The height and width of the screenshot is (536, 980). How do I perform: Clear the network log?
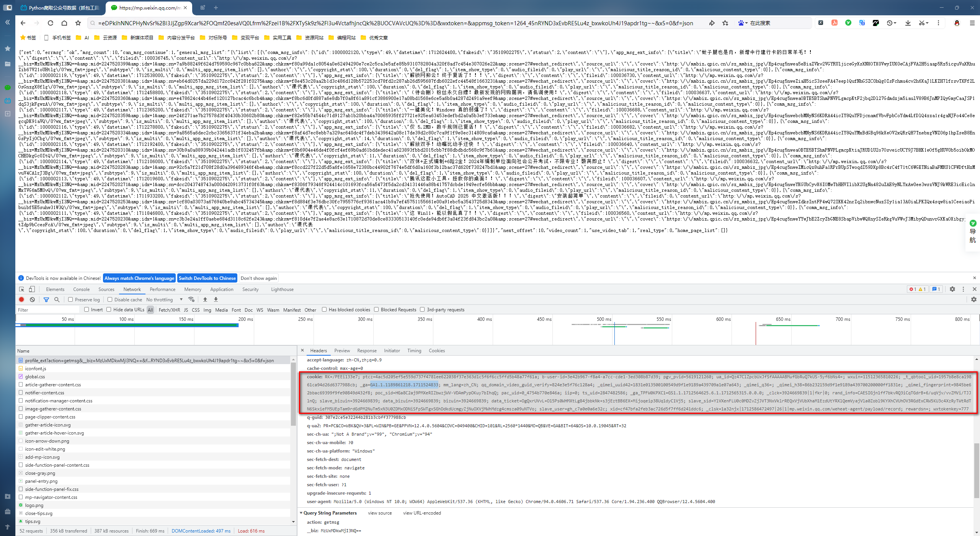(33, 299)
